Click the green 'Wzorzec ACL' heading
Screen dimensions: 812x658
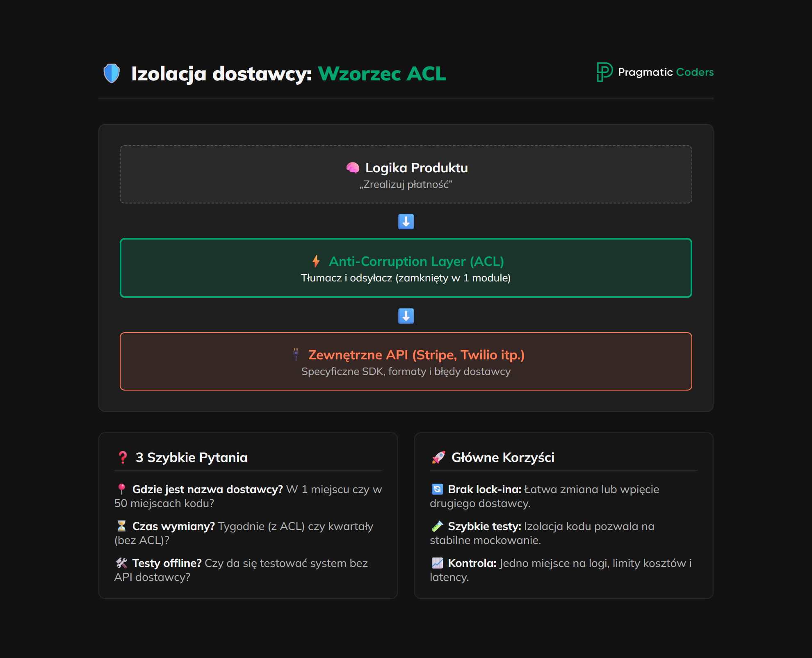382,74
